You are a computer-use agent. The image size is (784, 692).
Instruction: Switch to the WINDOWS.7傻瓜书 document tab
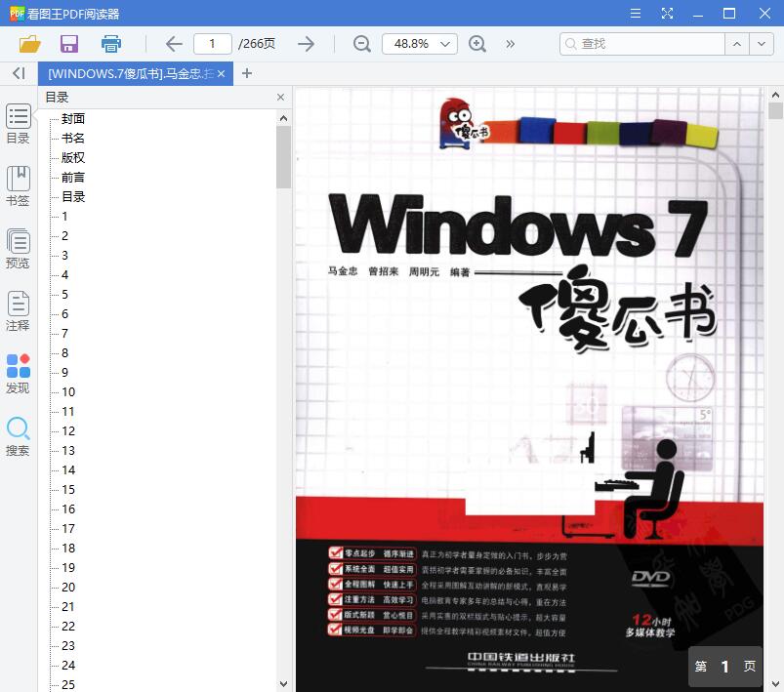click(131, 74)
